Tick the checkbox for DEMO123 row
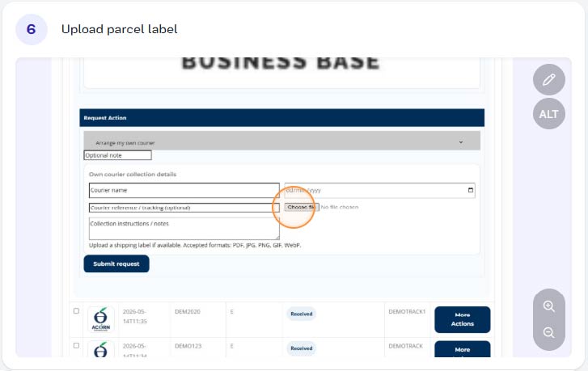This screenshot has height=371, width=588. coord(76,345)
